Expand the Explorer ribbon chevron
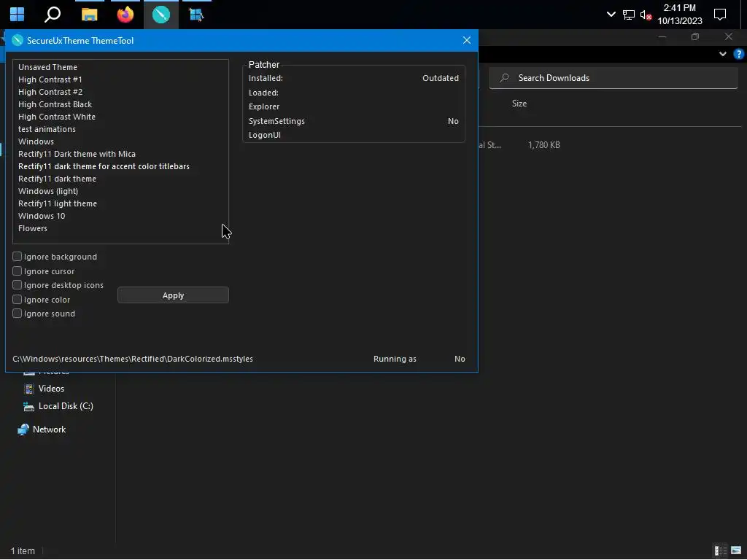The width and height of the screenshot is (747, 560). tap(723, 54)
